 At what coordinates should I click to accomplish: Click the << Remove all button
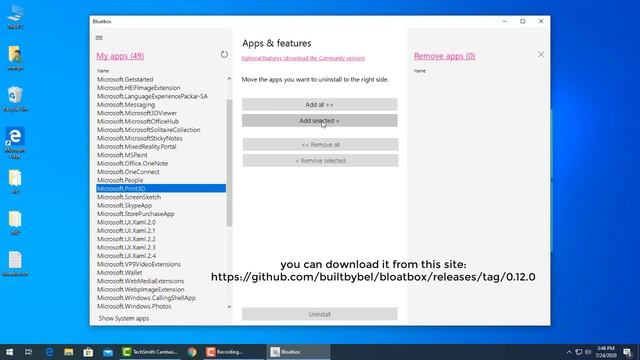pyautogui.click(x=320, y=144)
